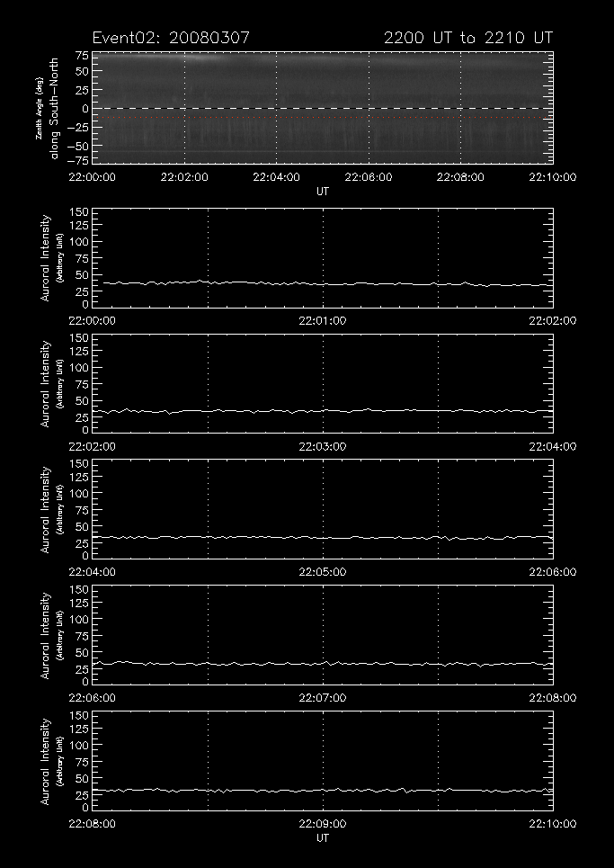
Task: Click the header text "2200 UT to 2210 UT"
Action: [468, 38]
